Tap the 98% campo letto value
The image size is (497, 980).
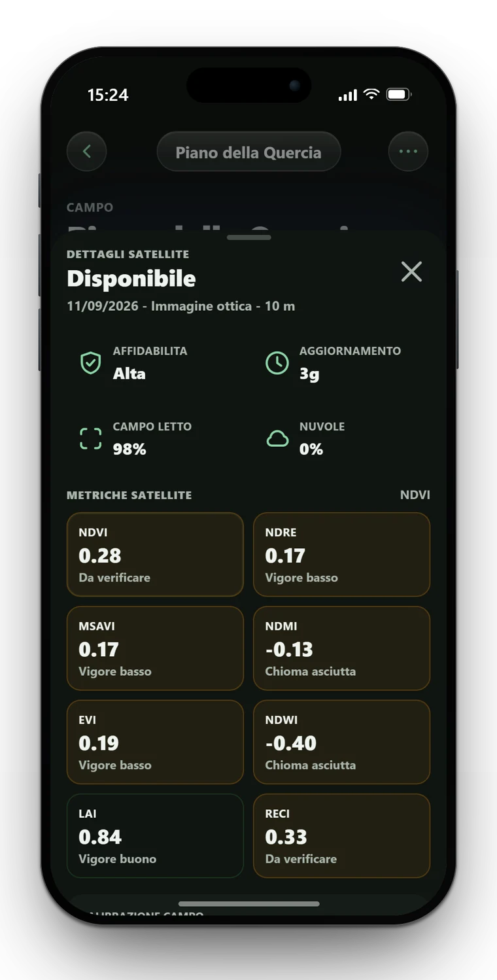(129, 449)
